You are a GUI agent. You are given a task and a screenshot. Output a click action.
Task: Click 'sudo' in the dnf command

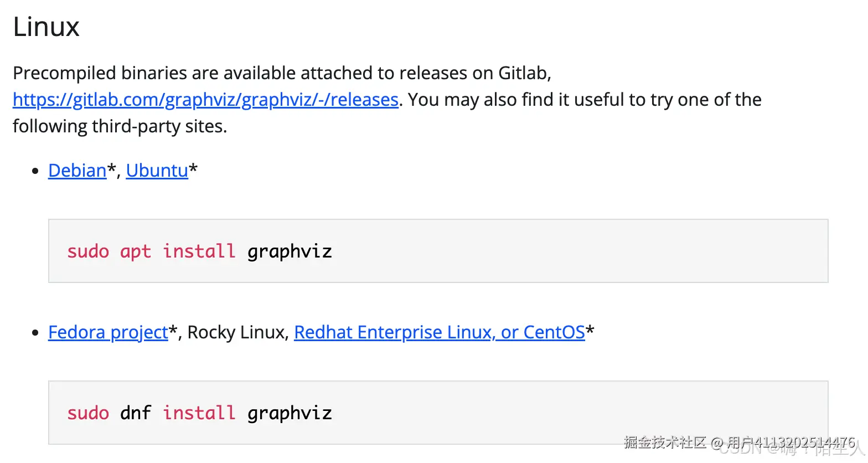coord(88,413)
